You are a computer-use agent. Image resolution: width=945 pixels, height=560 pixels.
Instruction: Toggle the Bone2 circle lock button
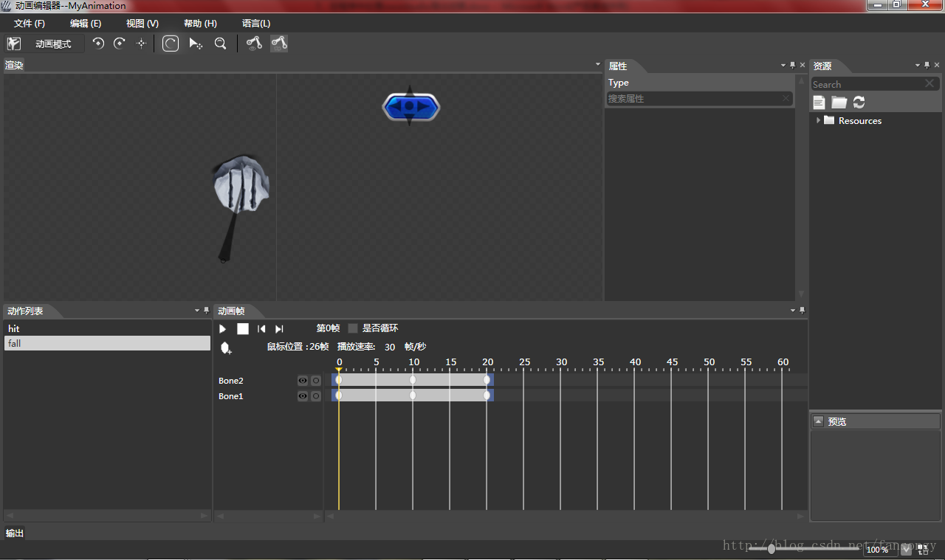coord(316,381)
